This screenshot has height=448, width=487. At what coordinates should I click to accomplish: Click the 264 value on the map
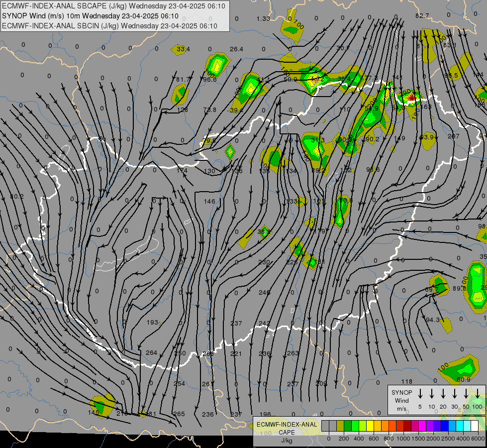(152, 352)
